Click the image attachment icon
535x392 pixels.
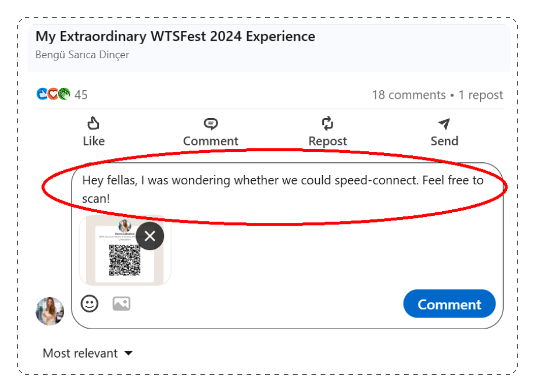click(121, 304)
